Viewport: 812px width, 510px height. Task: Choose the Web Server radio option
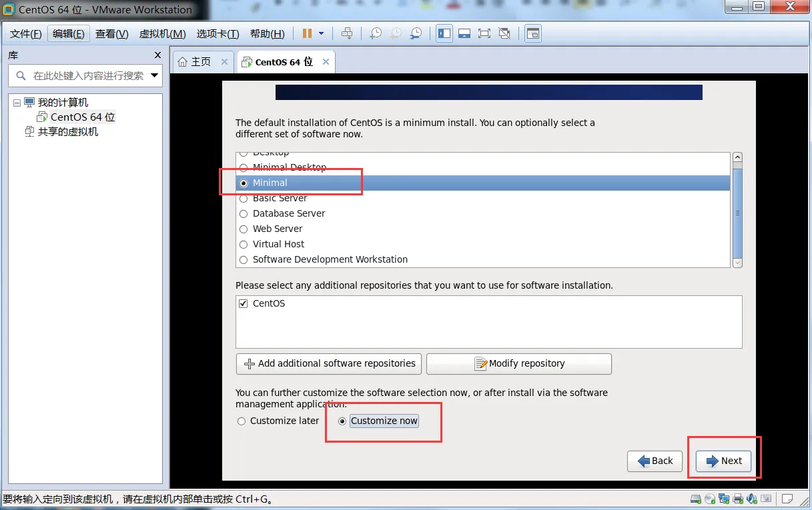(x=244, y=229)
